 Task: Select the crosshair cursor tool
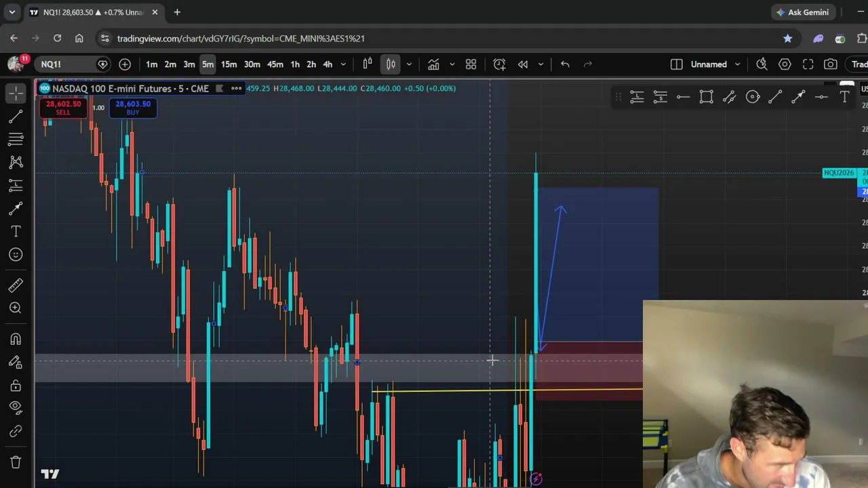point(16,93)
